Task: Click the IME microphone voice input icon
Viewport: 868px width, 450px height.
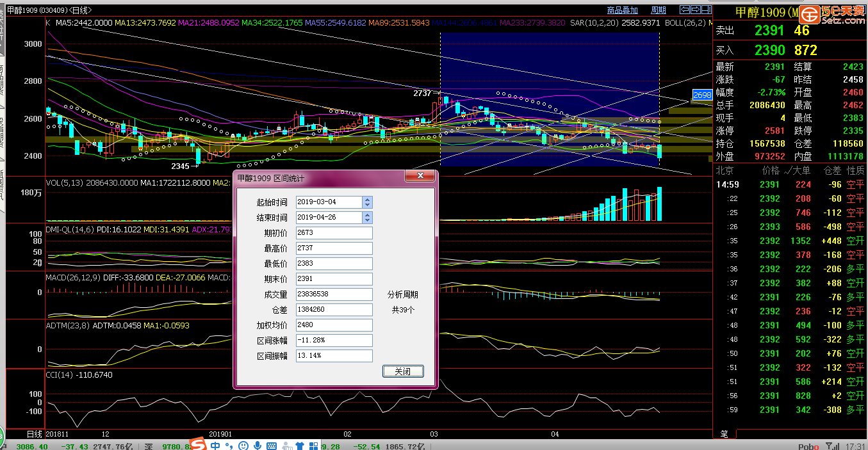Action: tap(258, 446)
